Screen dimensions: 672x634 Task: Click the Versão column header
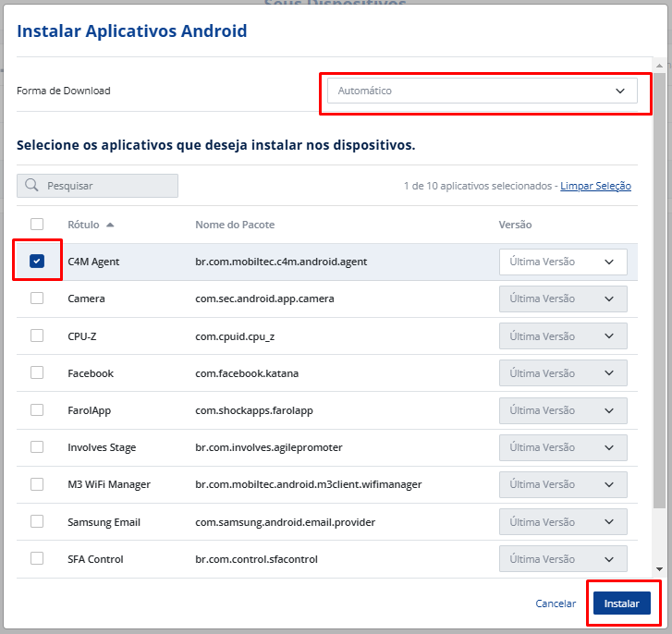(x=515, y=225)
